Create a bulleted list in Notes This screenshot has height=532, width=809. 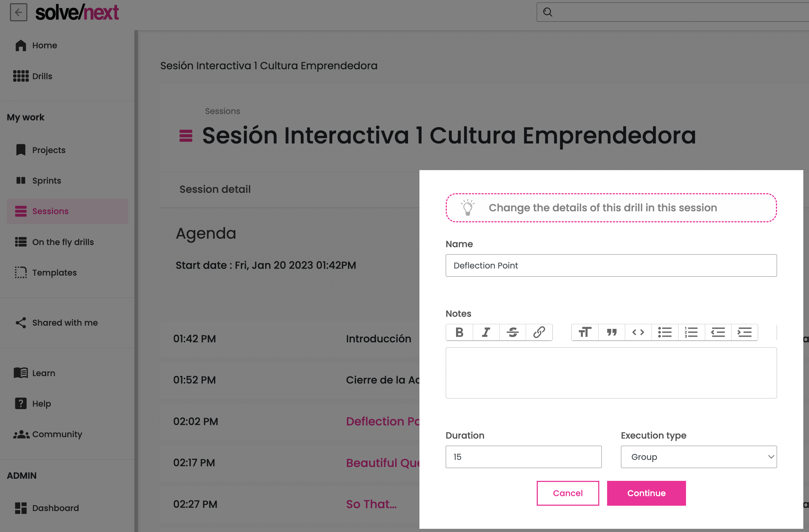tap(665, 332)
